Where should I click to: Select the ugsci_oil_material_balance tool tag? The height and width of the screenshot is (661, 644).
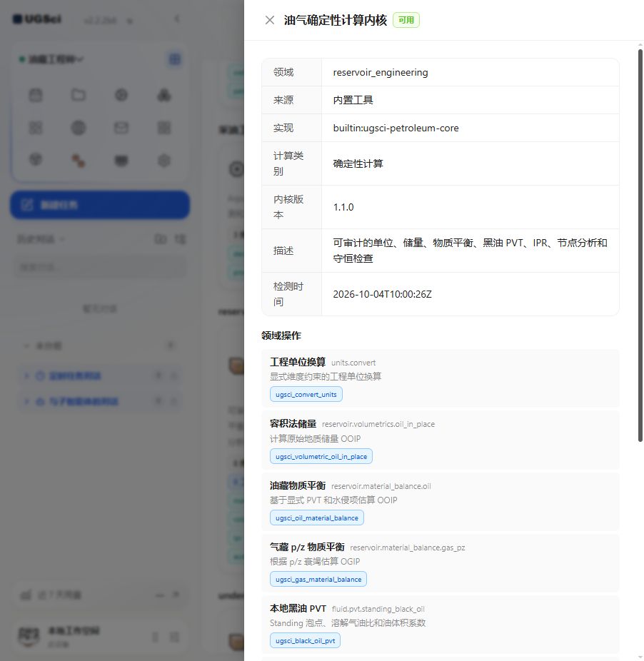(317, 518)
